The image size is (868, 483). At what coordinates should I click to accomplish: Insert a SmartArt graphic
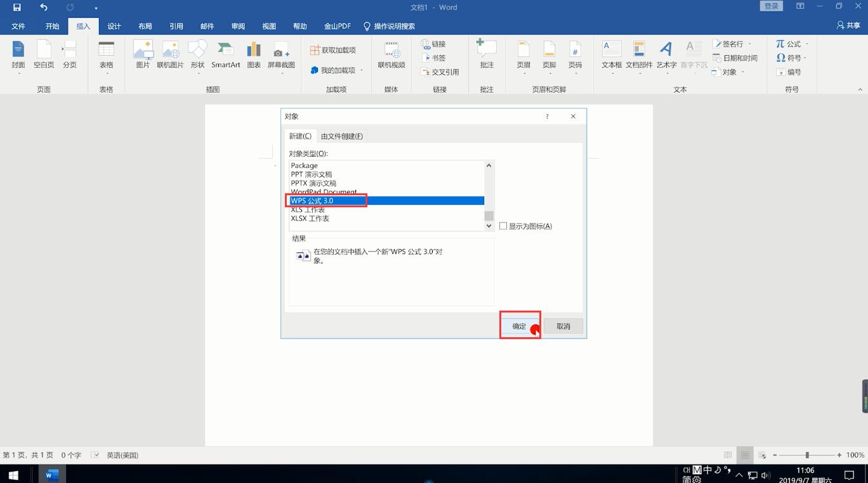click(x=226, y=56)
